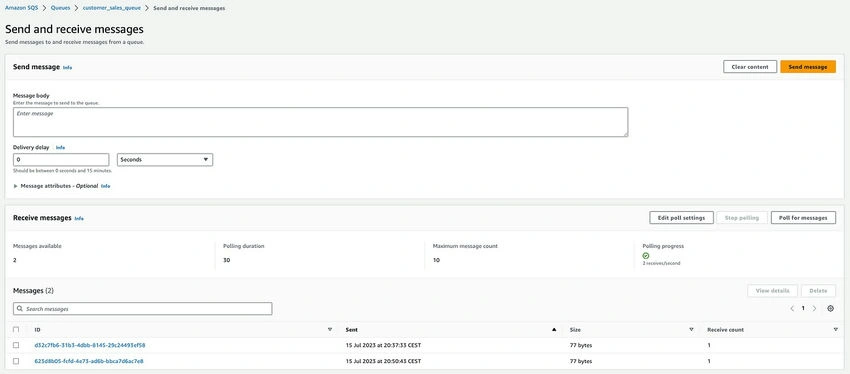Focus the Message body text area
Viewport: 850px width, 374px height.
click(320, 122)
